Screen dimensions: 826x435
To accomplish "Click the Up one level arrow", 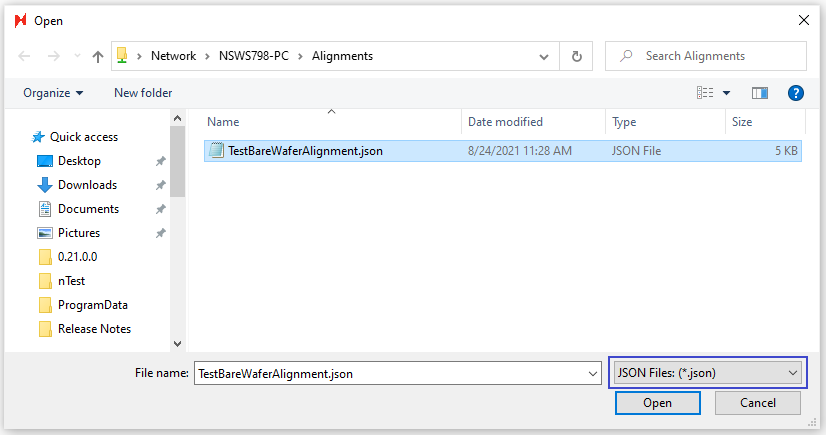I will pyautogui.click(x=98, y=57).
